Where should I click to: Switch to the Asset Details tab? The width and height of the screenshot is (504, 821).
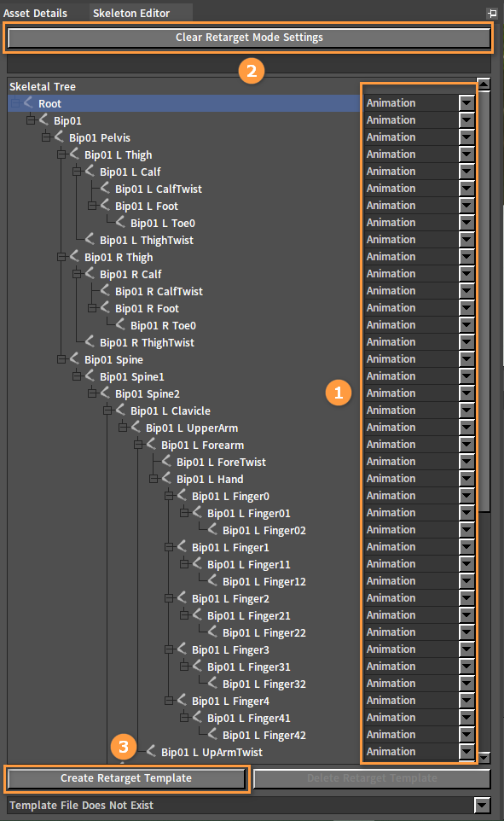(35, 13)
